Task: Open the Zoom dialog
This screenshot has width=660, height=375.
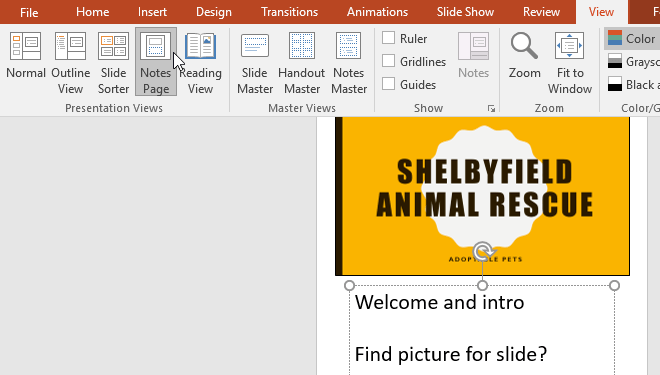Action: [524, 56]
